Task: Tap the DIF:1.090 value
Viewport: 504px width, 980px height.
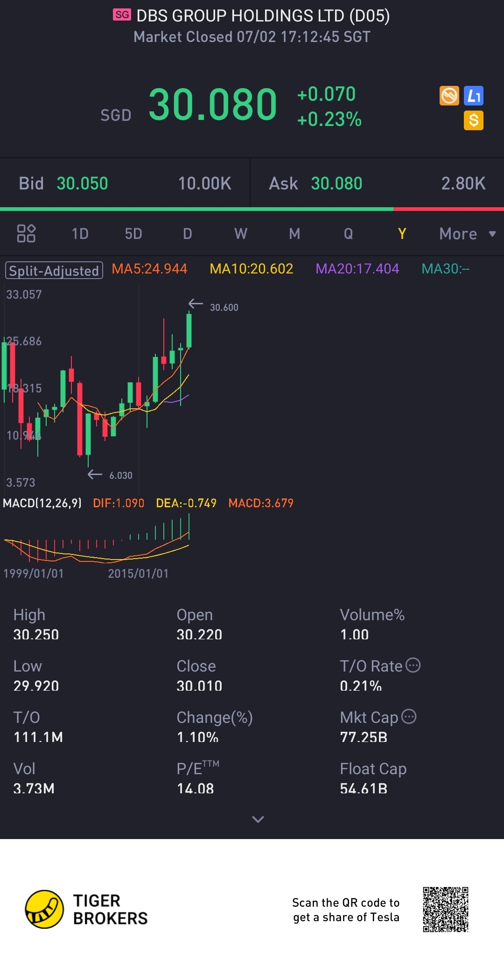Action: [119, 503]
